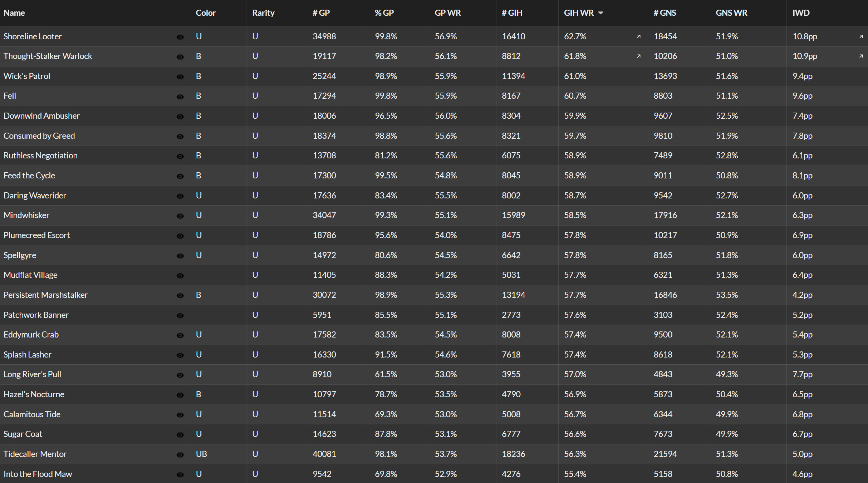
Task: Click the eye icon next to Mindwhisker
Action: (180, 216)
